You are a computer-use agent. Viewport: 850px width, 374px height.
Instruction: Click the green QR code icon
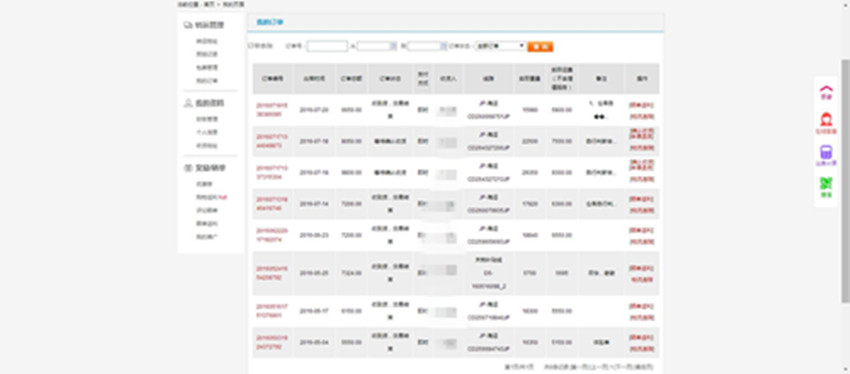826,184
